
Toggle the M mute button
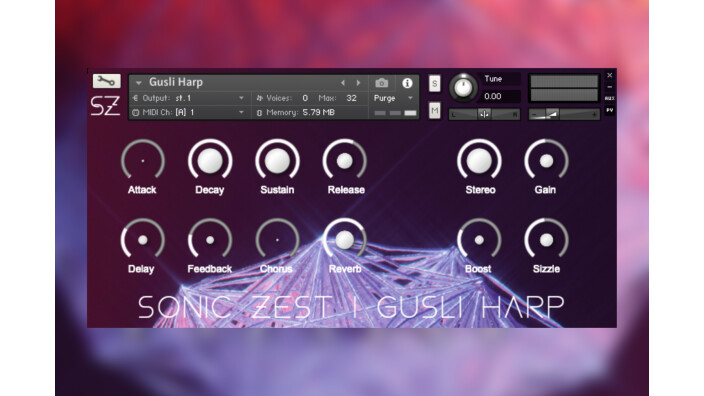[x=435, y=110]
